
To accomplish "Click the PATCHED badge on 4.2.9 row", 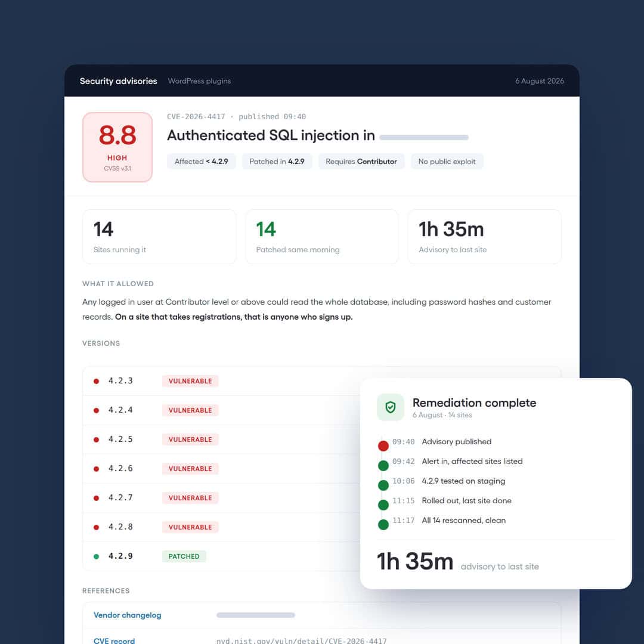I will (x=184, y=556).
